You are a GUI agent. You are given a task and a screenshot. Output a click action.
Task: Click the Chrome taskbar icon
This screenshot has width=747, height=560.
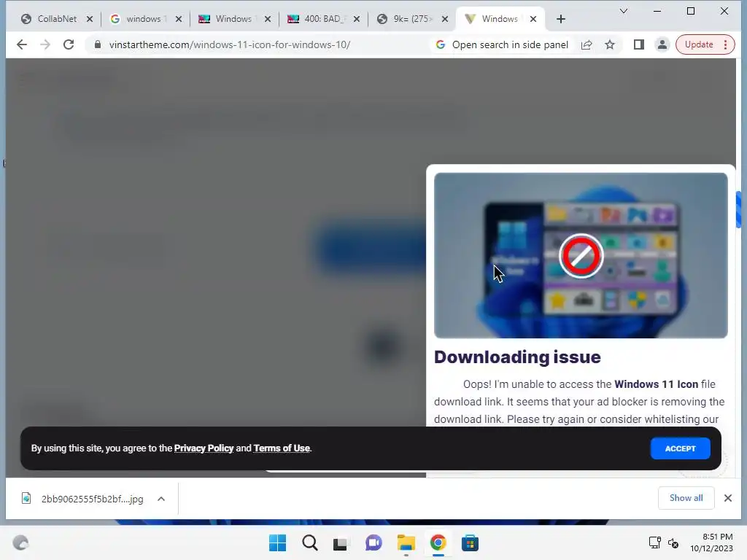pos(438,542)
